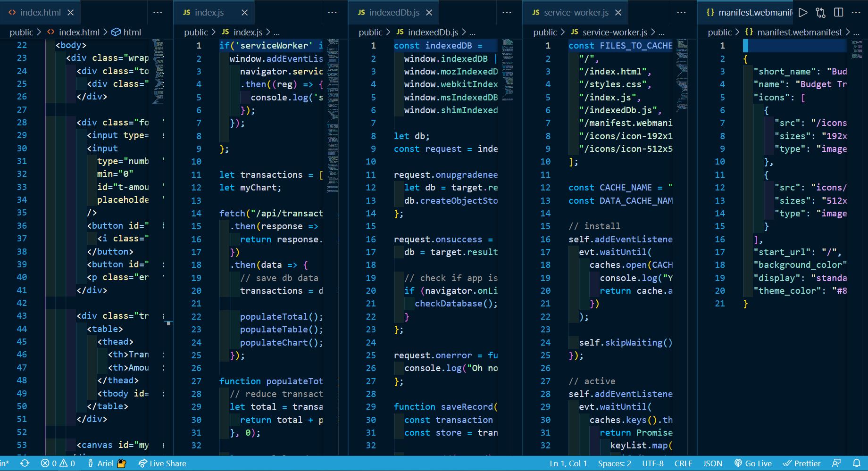Click the warnings triangle count in status bar
Screen dimensions: 868x471
point(67,463)
